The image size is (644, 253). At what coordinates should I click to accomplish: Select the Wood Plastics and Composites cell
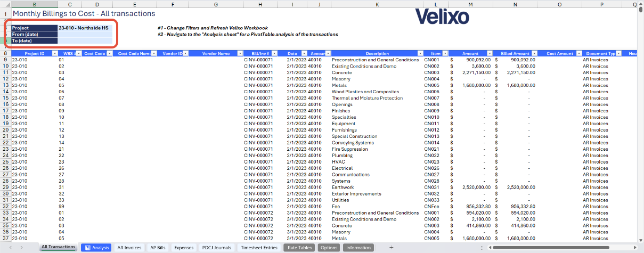coord(377,92)
